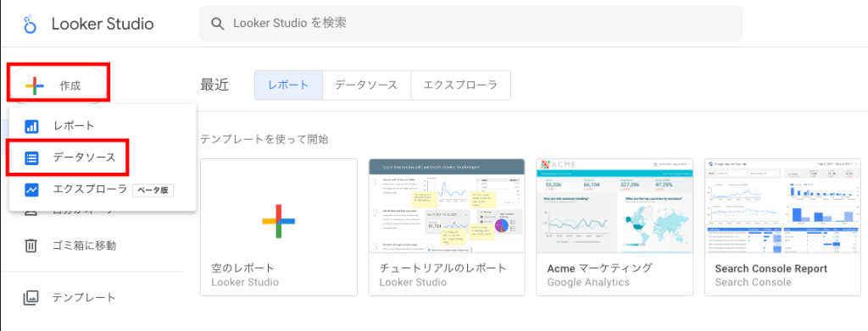Open the Acme マーケティング template thumbnail

coord(615,206)
